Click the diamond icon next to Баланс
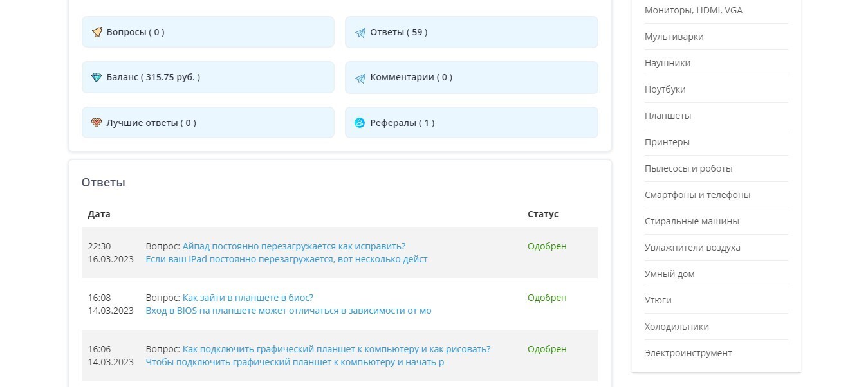Screen dimensions: 868x387 point(97,76)
